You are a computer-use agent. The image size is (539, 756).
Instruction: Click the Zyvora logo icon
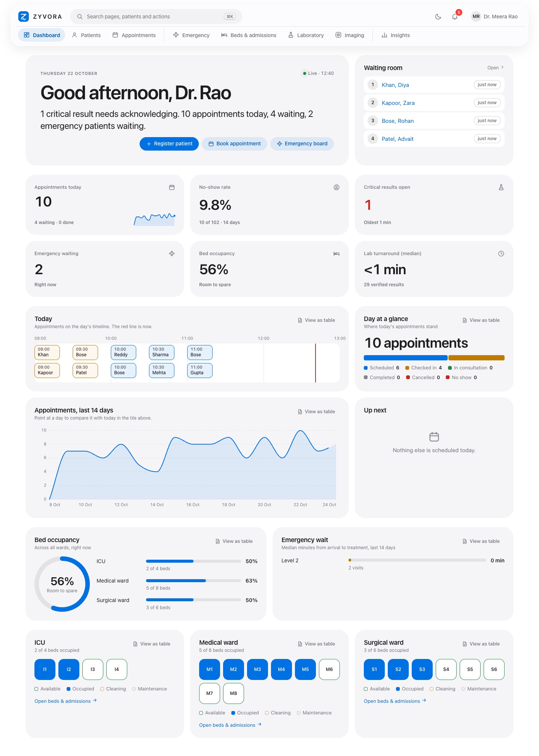[x=24, y=16]
